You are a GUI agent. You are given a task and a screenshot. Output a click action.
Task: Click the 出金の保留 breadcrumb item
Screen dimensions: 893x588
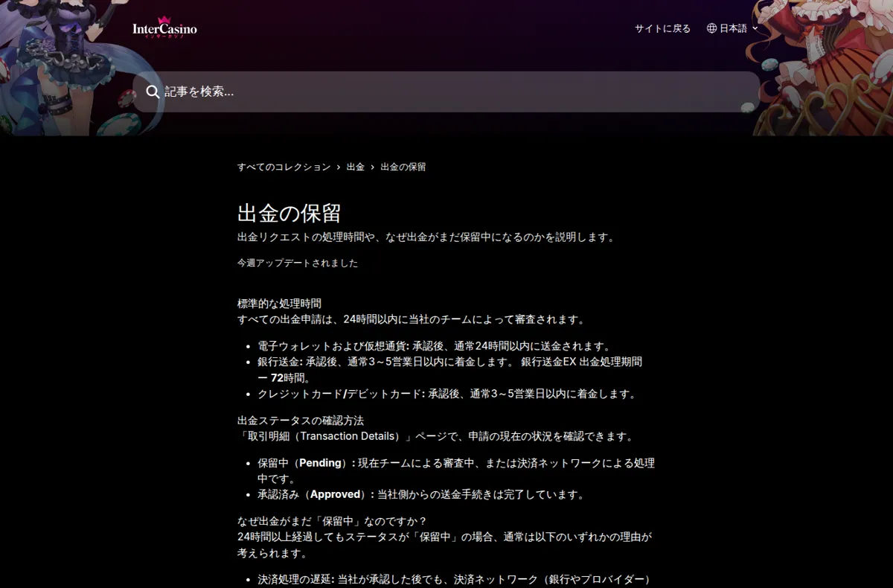pyautogui.click(x=403, y=167)
